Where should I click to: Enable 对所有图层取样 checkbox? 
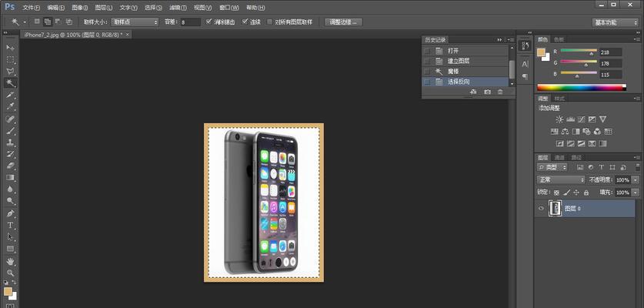pyautogui.click(x=270, y=22)
